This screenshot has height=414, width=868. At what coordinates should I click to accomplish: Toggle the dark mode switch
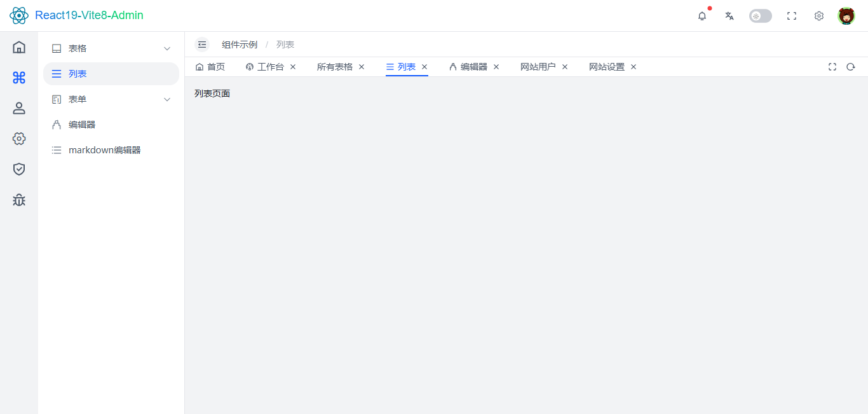[x=761, y=16]
